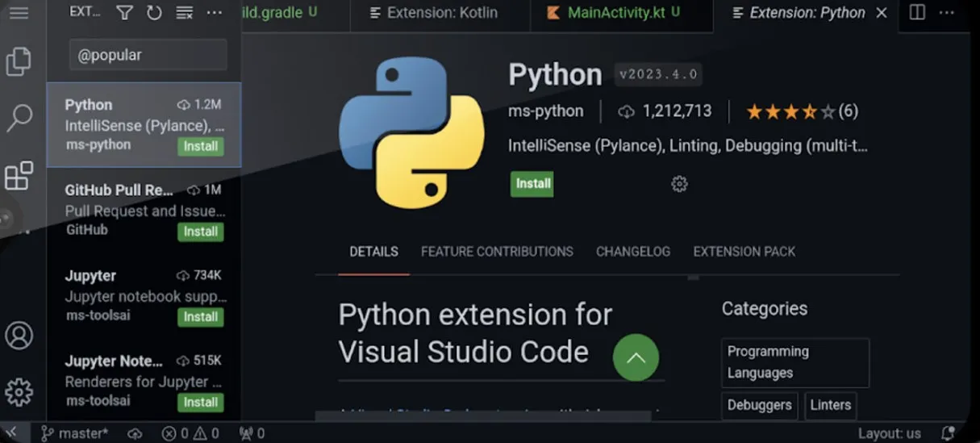Open the Manage gear in activity bar
Screen dimensions: 980x443
pos(19,392)
